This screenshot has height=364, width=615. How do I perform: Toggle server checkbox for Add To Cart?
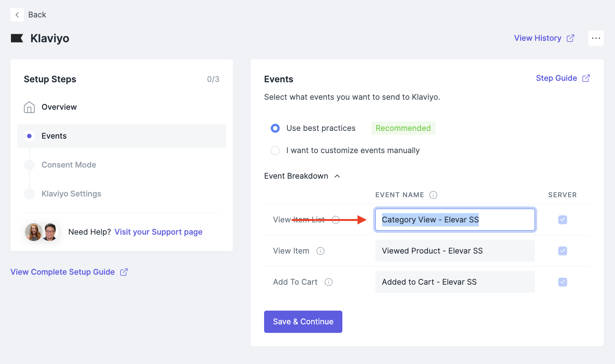tap(562, 282)
